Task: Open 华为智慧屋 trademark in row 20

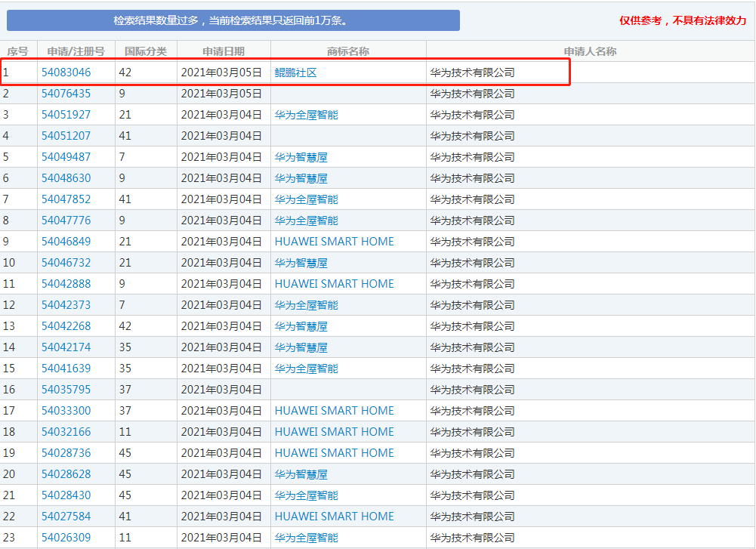Action: (301, 473)
